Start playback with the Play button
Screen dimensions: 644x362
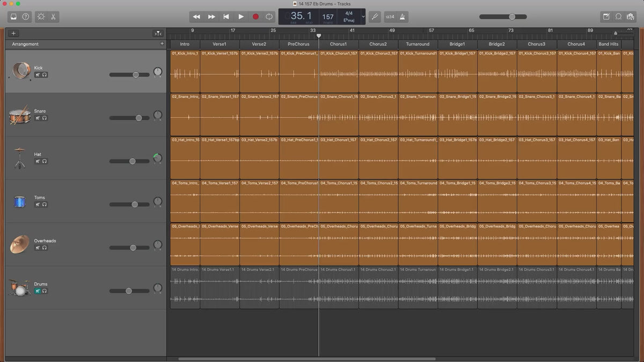pos(241,17)
